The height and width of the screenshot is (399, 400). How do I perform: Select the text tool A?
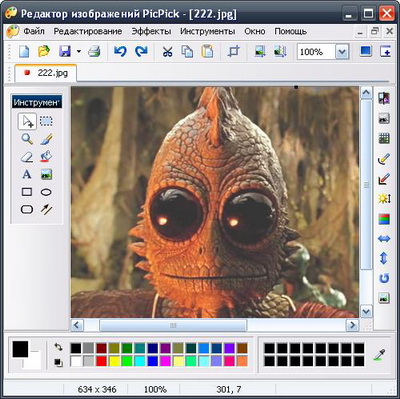click(x=27, y=174)
